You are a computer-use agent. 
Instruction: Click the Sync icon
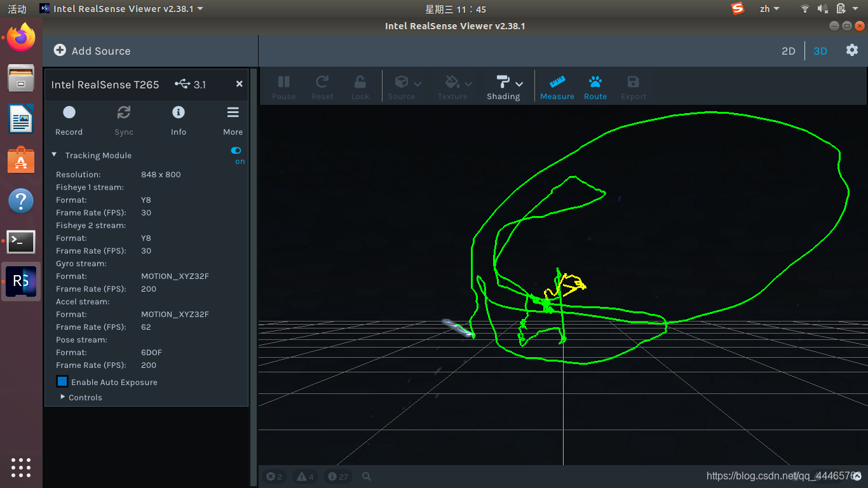[124, 112]
